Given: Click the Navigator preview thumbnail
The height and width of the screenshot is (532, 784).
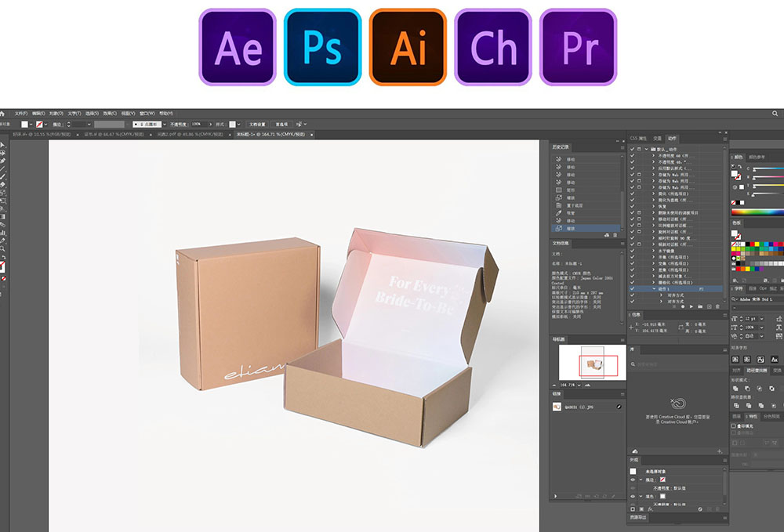Looking at the screenshot, I should click(593, 363).
